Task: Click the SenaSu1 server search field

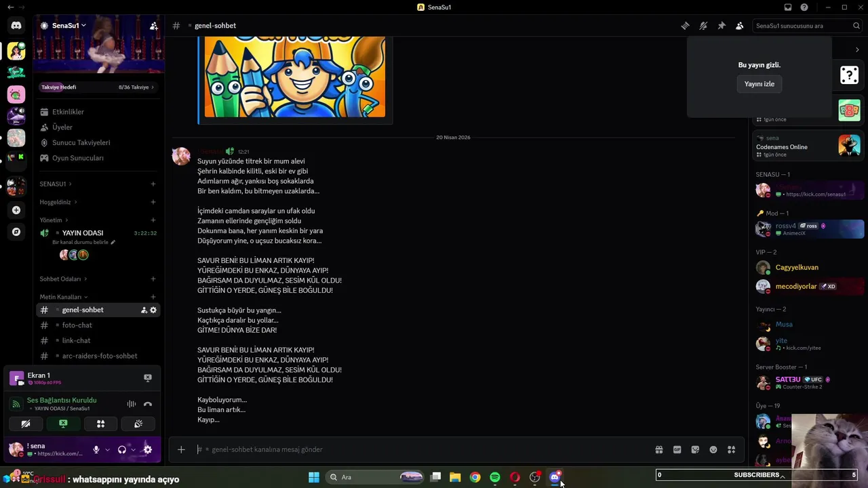Action: click(x=808, y=26)
